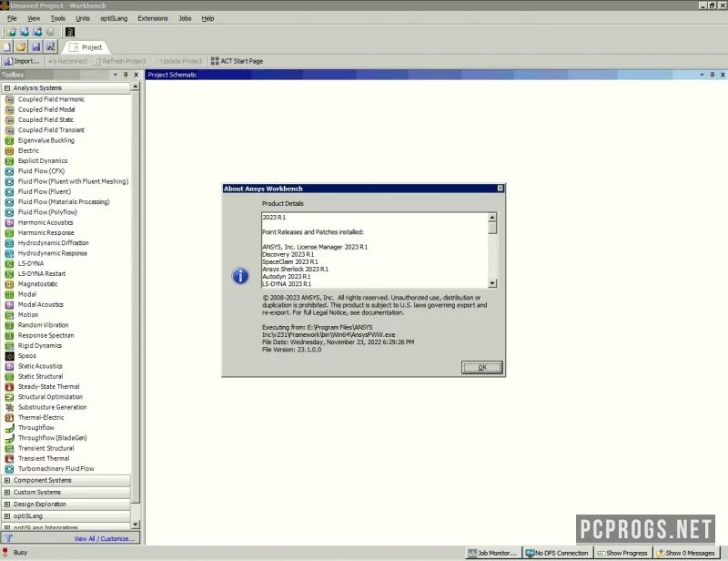The width and height of the screenshot is (728, 561).
Task: Switch to the Project tab
Action: 86,47
